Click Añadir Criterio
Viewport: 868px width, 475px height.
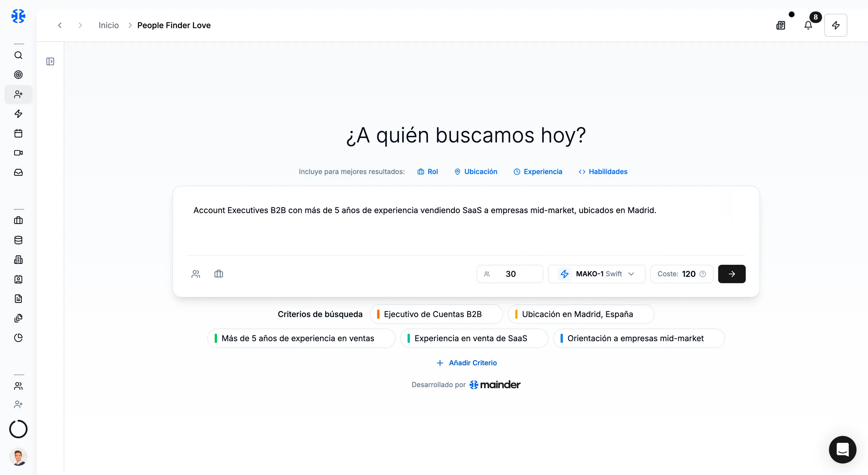pos(466,363)
